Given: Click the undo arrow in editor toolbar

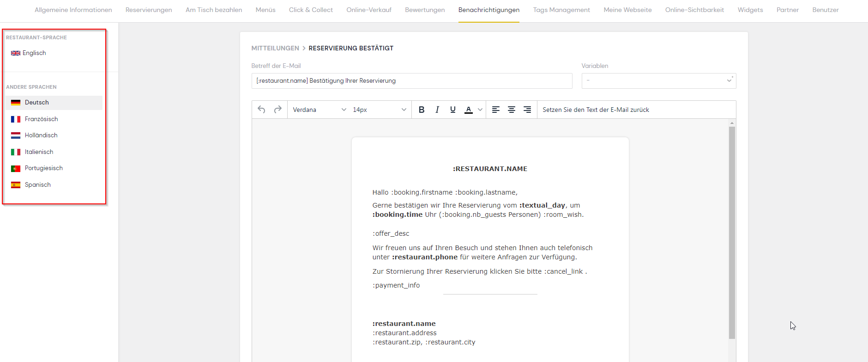Looking at the screenshot, I should click(261, 110).
